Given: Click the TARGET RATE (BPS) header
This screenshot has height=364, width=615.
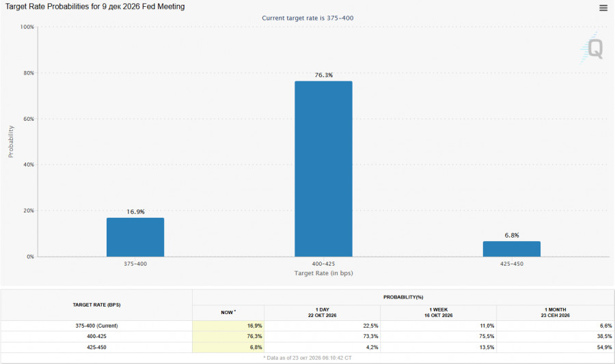Looking at the screenshot, I should pyautogui.click(x=96, y=305).
